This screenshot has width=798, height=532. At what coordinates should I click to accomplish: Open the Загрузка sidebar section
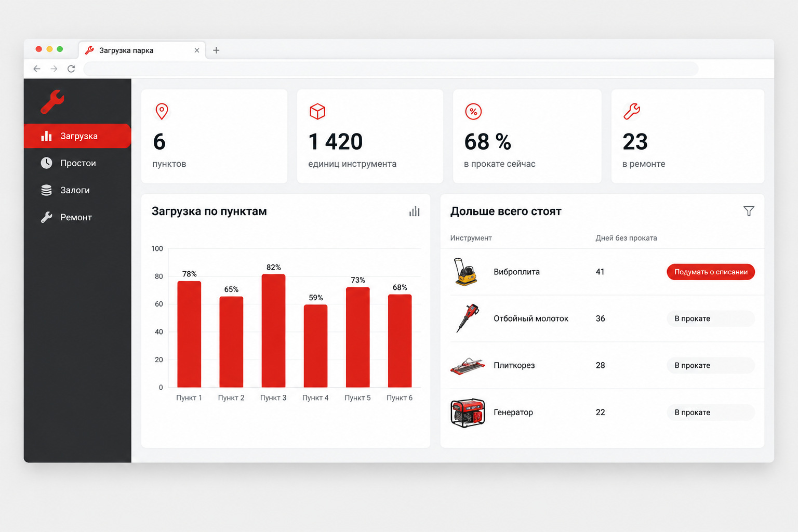pos(77,136)
